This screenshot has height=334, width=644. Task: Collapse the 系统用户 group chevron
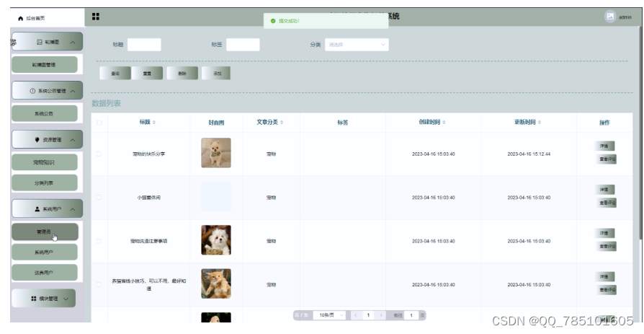pyautogui.click(x=73, y=209)
